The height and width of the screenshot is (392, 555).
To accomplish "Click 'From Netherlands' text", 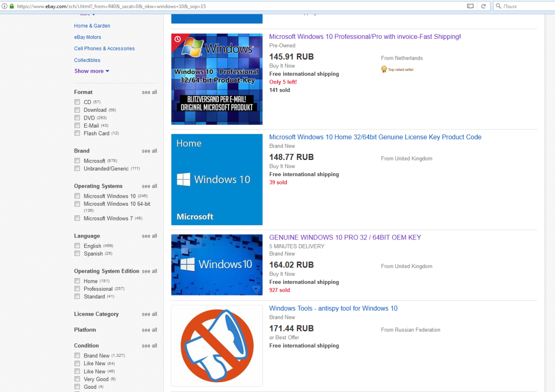I will [402, 58].
